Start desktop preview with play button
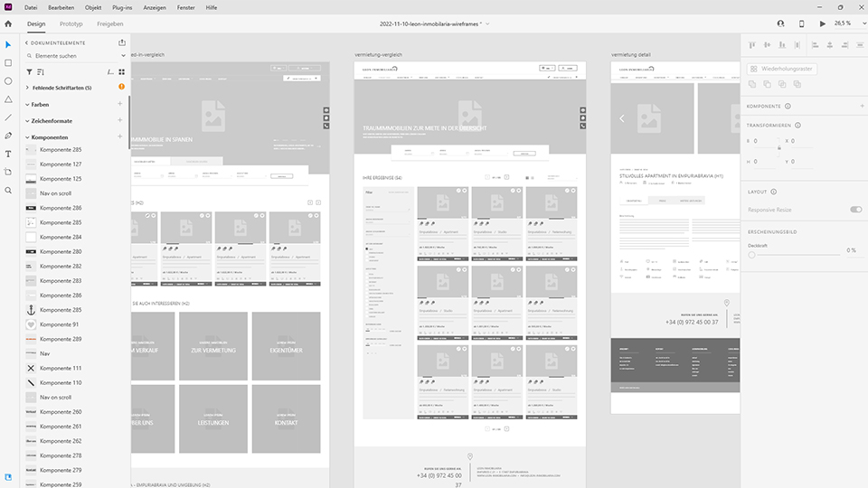868x488 pixels. tap(823, 23)
